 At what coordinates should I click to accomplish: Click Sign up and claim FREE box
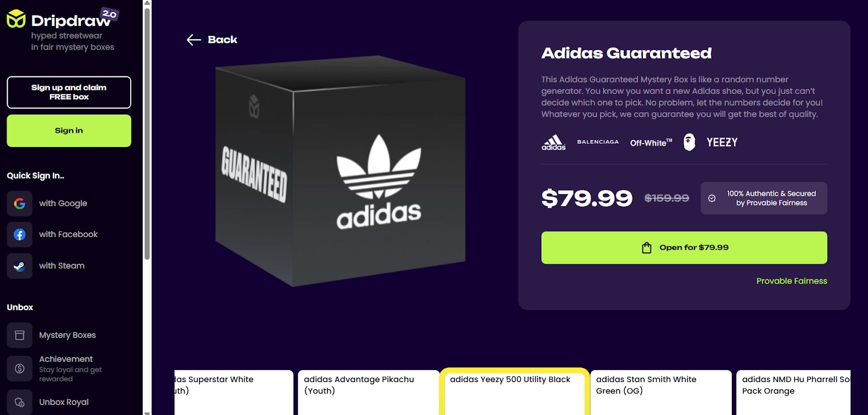(x=69, y=92)
